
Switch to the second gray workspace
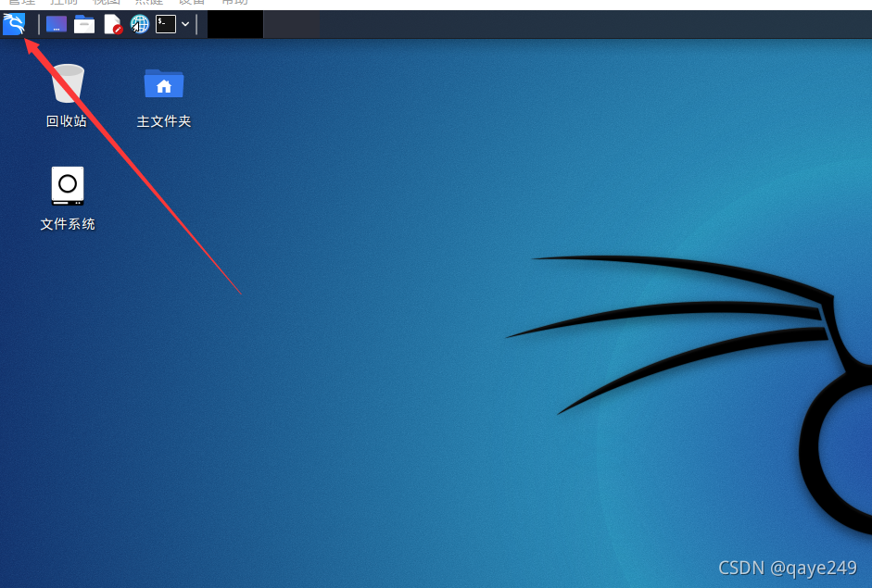[291, 24]
